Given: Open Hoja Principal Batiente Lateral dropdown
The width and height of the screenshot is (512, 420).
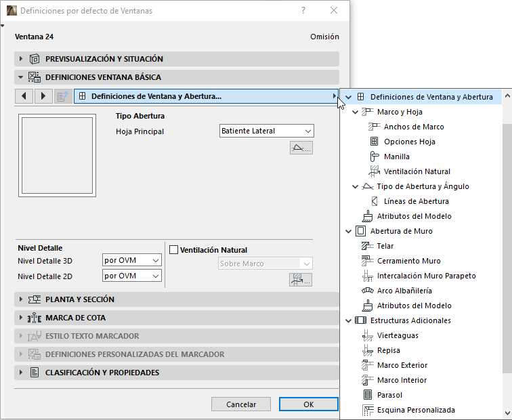Looking at the screenshot, I should [x=266, y=131].
